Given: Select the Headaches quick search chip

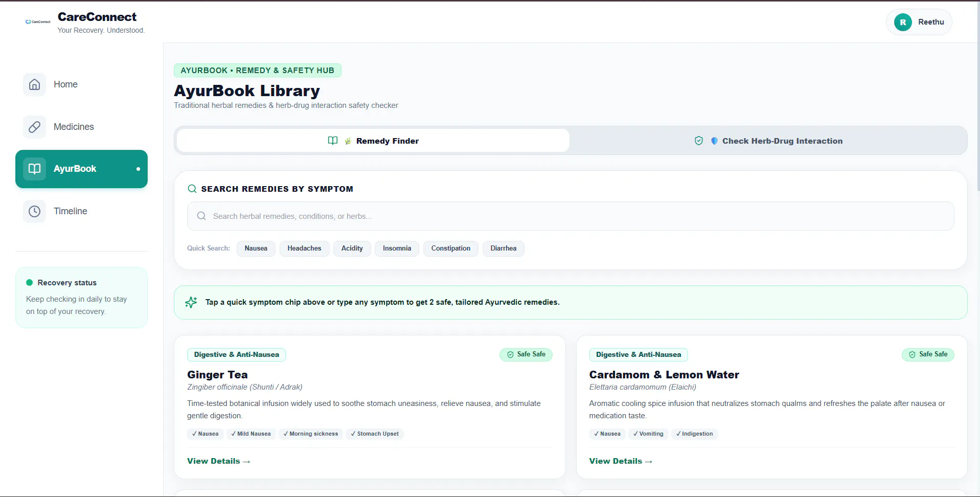Looking at the screenshot, I should coord(304,248).
